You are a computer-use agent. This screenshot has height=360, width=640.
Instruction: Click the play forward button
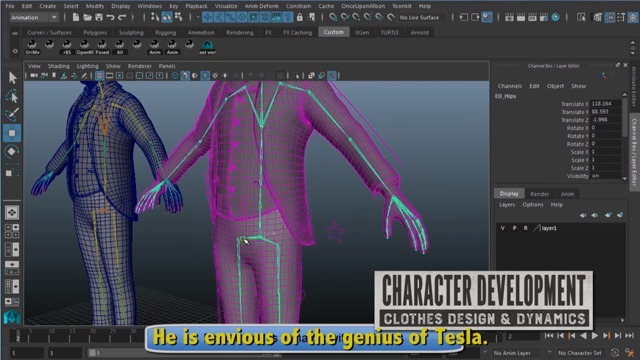tap(595, 336)
